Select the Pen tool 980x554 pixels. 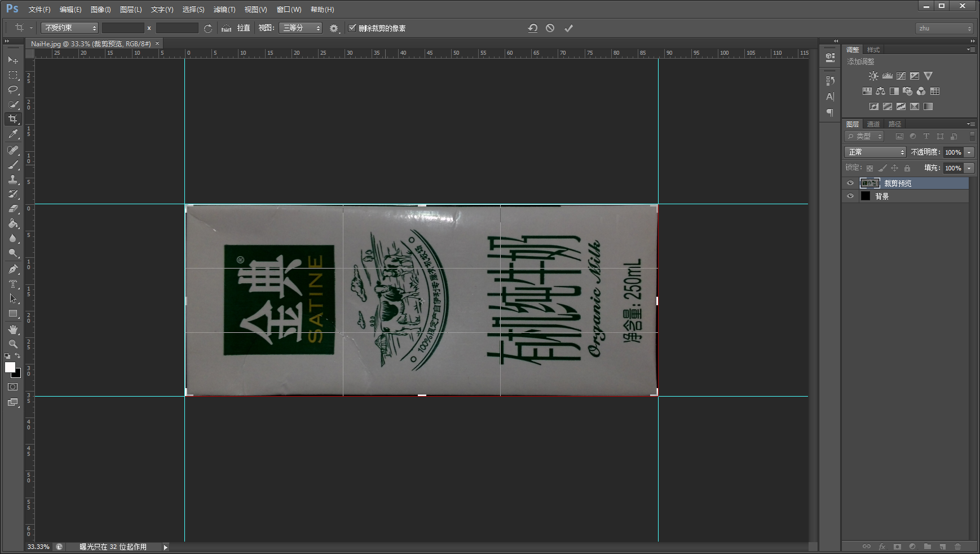coord(13,269)
